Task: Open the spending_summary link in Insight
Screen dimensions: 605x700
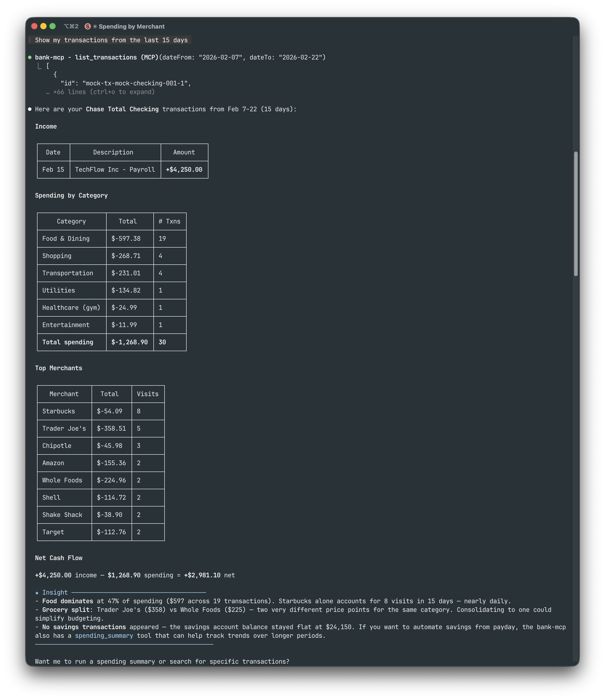Action: 104,636
